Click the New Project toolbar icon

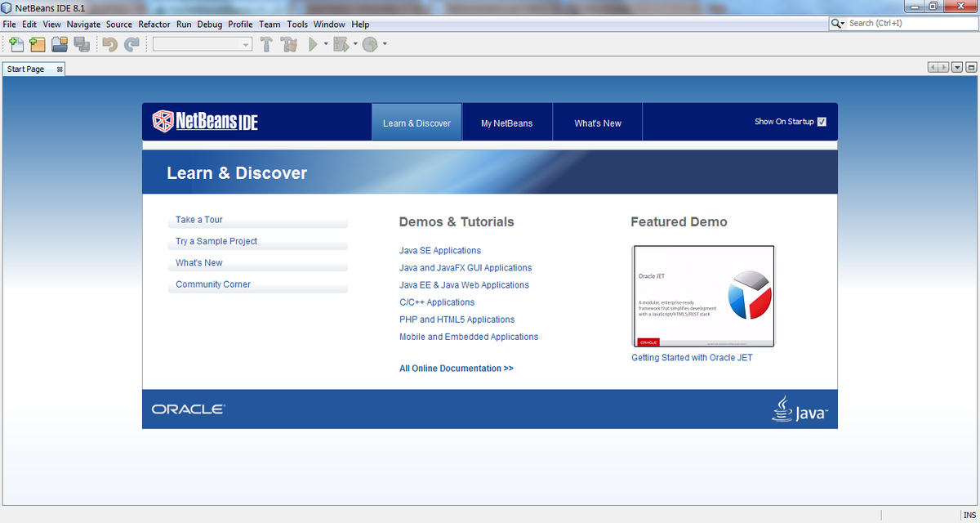[x=37, y=44]
